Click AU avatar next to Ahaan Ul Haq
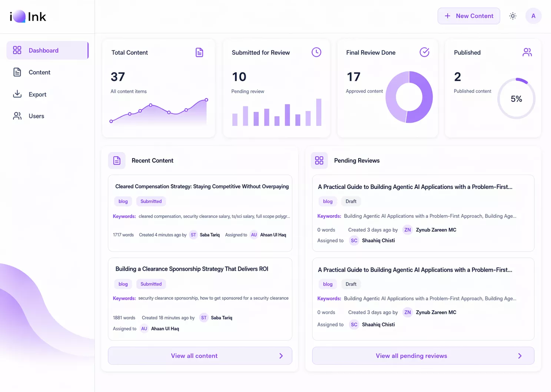This screenshot has width=551, height=392. coord(144,329)
